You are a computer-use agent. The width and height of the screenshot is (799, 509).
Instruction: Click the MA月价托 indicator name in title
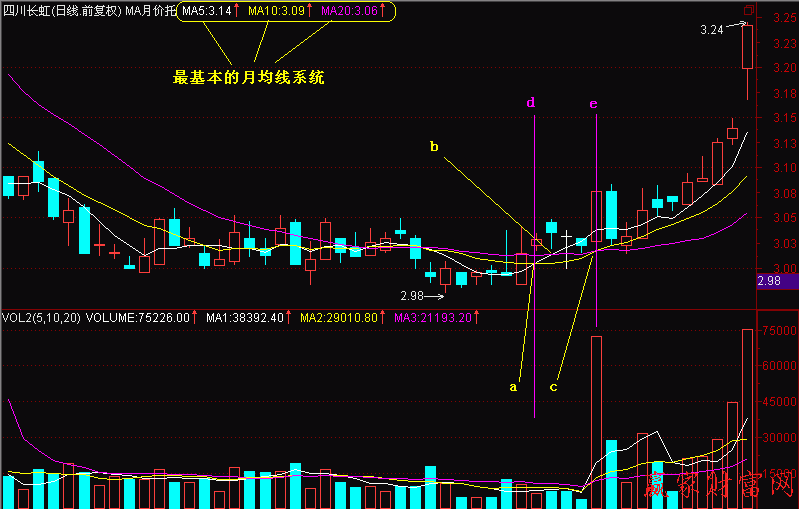[150, 11]
